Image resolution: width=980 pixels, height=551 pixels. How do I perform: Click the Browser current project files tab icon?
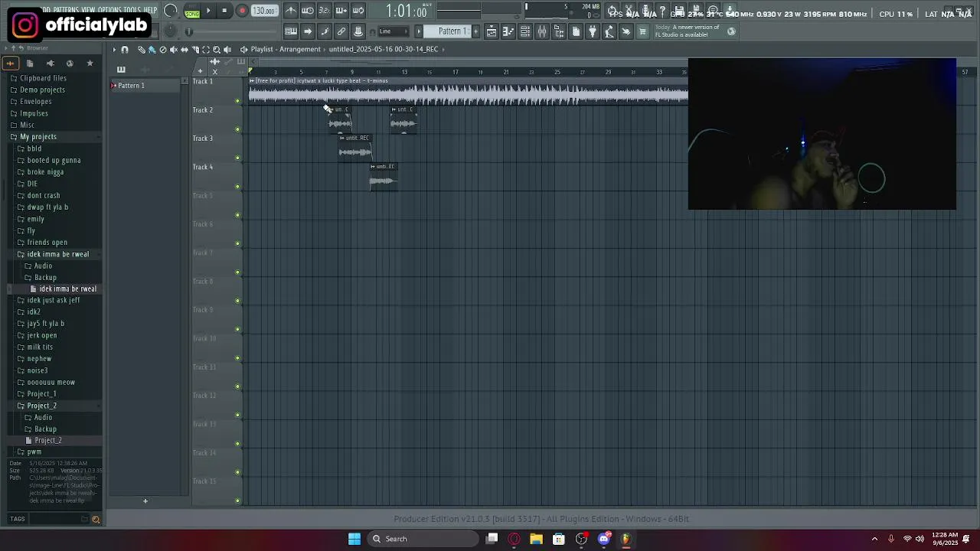coord(30,64)
